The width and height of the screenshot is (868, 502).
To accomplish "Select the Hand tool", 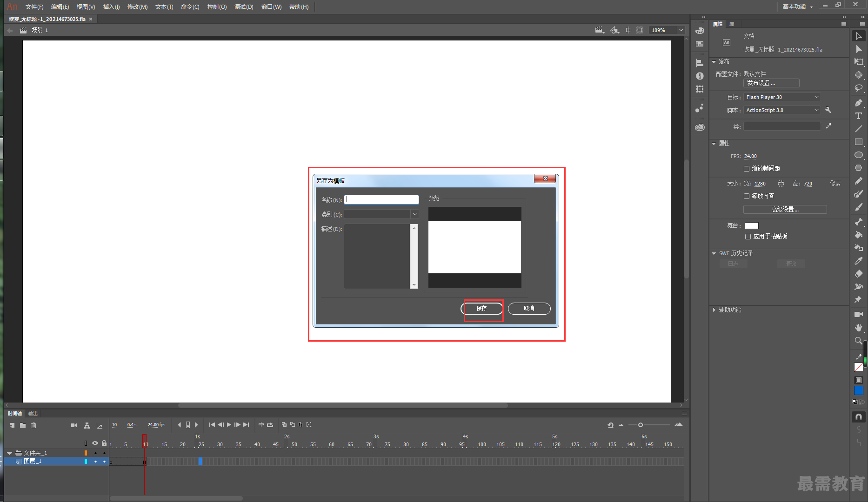I will (859, 327).
